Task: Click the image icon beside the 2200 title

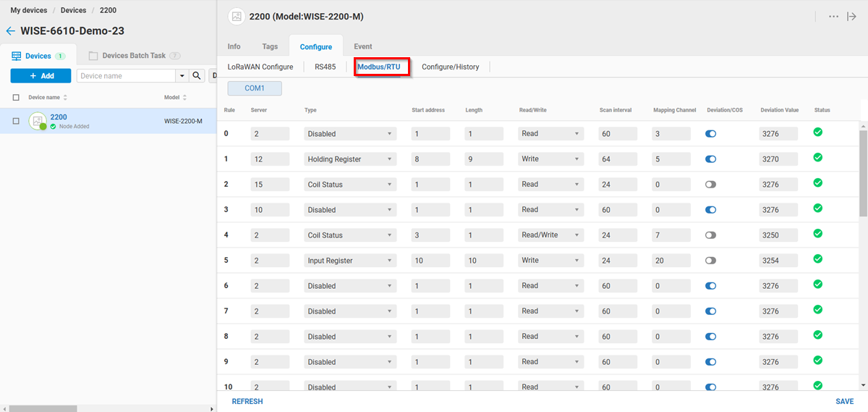Action: click(236, 17)
